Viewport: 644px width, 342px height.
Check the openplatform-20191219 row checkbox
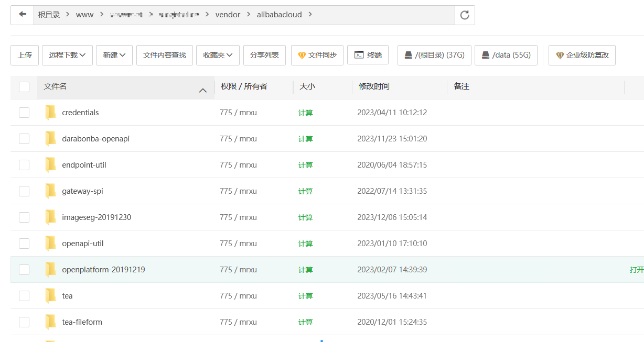24,270
